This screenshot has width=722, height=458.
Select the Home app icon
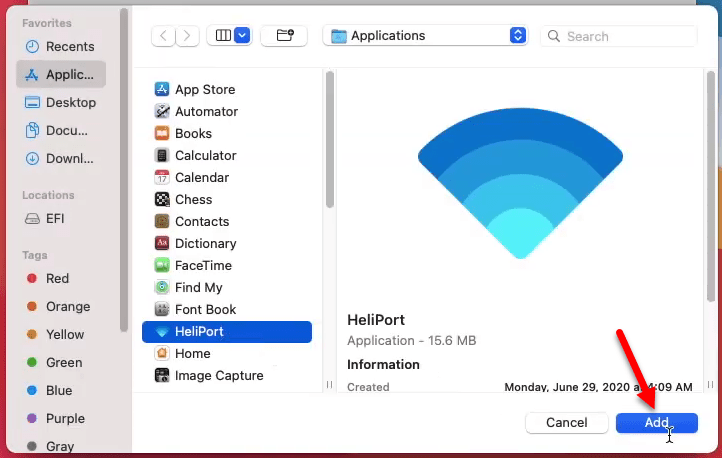[162, 353]
